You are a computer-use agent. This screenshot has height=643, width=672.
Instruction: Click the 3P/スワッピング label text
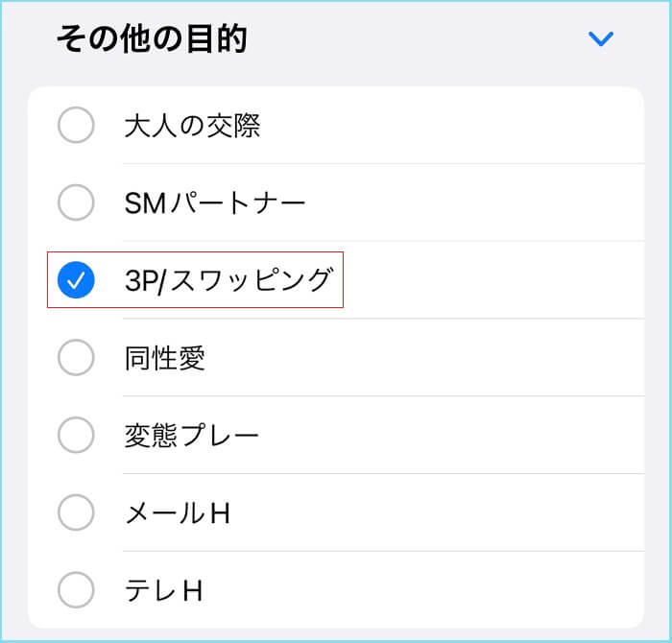tap(228, 280)
